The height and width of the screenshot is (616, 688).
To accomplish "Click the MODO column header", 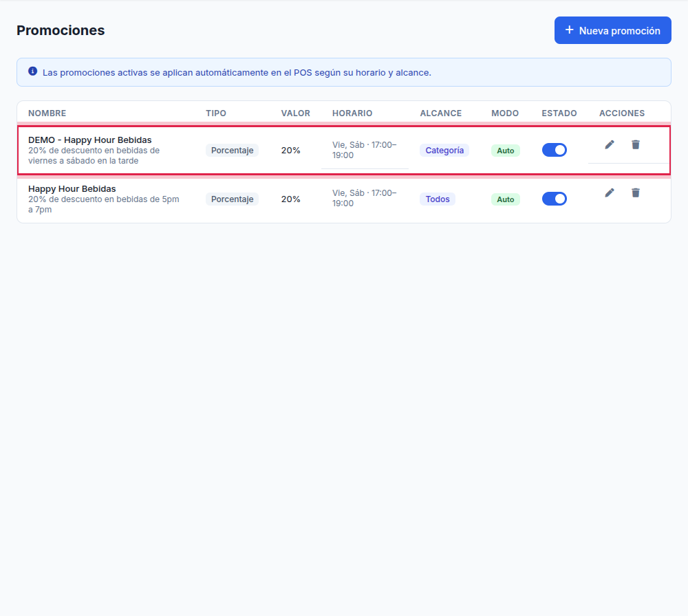I will (x=505, y=113).
